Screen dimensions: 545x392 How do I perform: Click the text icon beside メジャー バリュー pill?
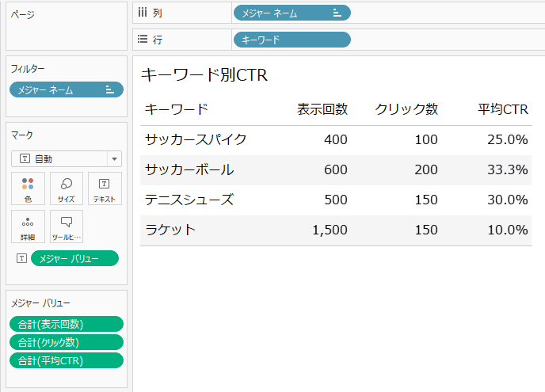coord(21,258)
